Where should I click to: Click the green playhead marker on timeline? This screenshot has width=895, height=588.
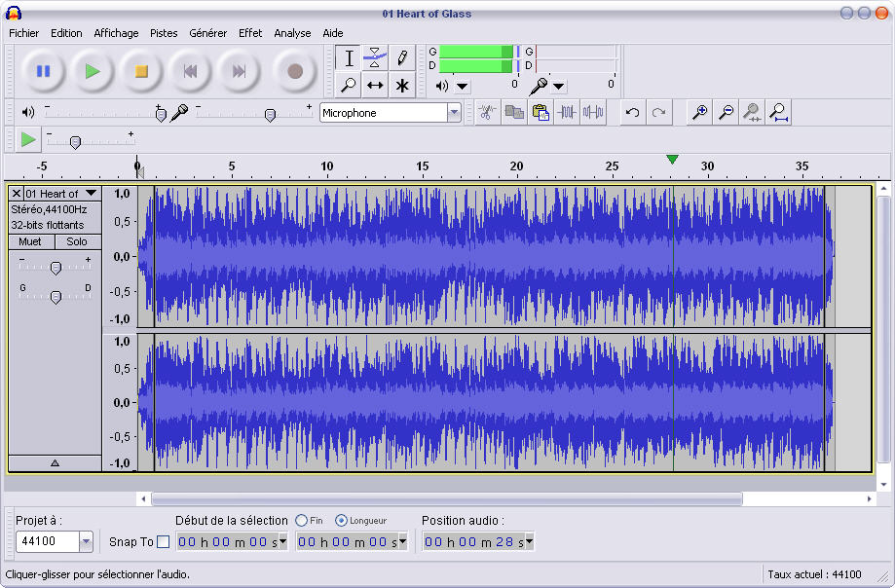point(672,159)
